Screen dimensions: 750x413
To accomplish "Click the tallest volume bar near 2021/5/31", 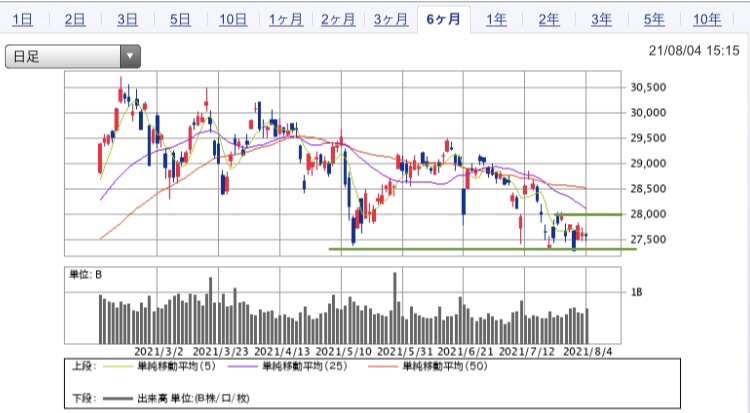I will (x=395, y=308).
